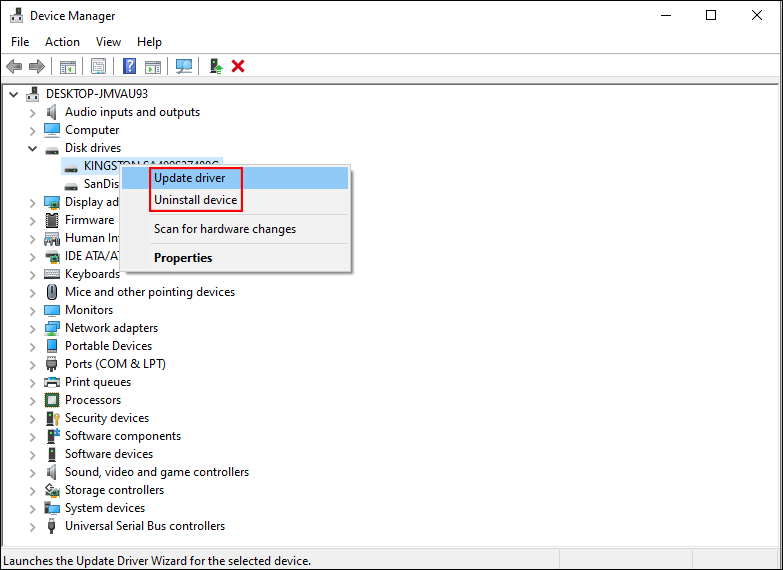Click the Storage controllers icon
Screen dimensions: 783x570
click(x=52, y=490)
